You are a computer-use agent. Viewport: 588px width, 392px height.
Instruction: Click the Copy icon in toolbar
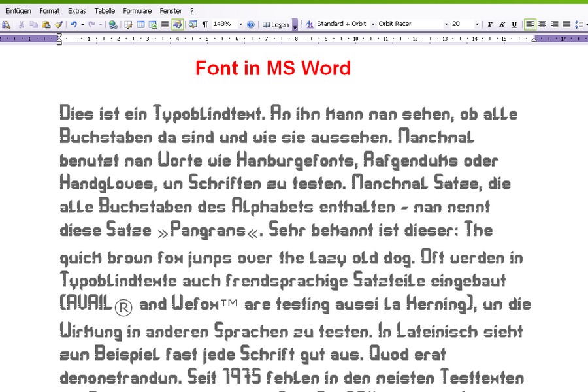pos(34,25)
